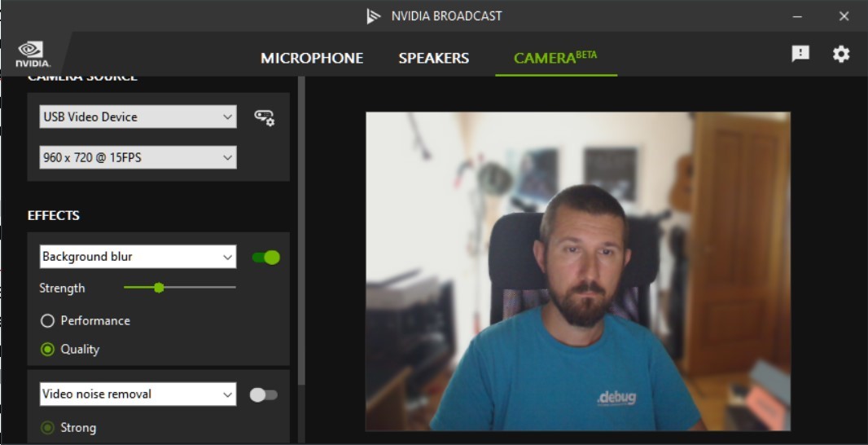Screen dimensions: 868x445
Task: Enable the Video noise removal toggle
Action: [264, 394]
